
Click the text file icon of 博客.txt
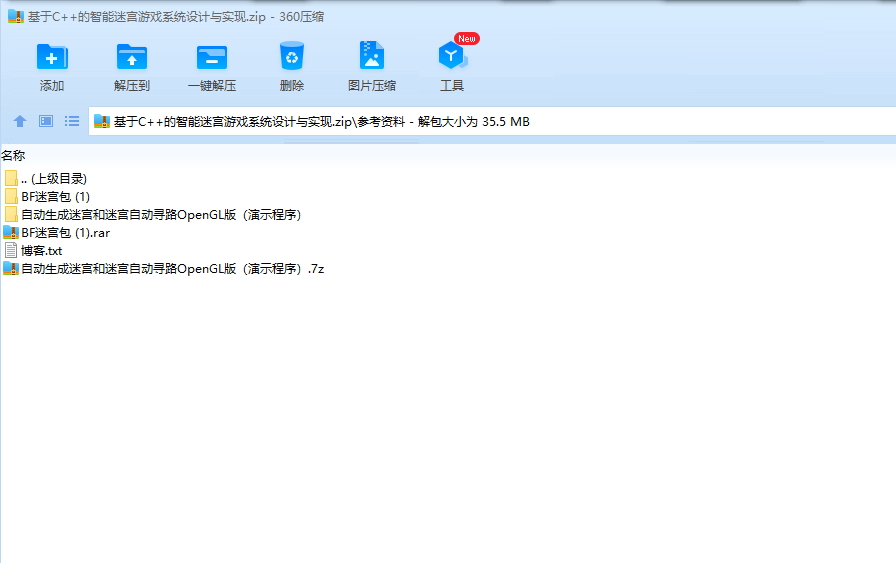(x=11, y=250)
